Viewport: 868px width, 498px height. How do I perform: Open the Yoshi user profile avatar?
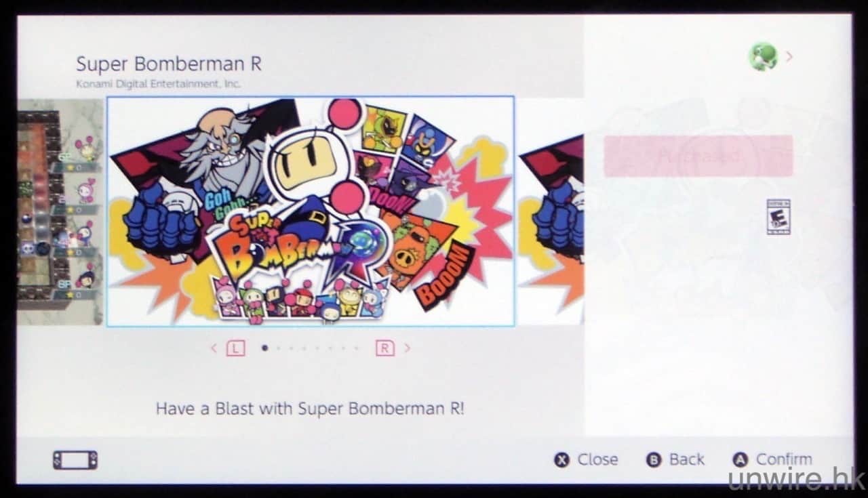point(762,57)
